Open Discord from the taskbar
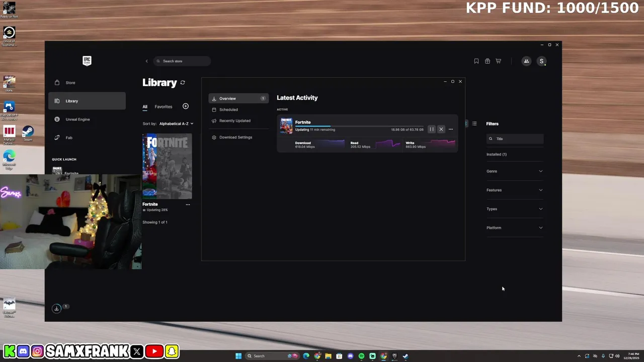Image resolution: width=644 pixels, height=362 pixels. coord(350,356)
